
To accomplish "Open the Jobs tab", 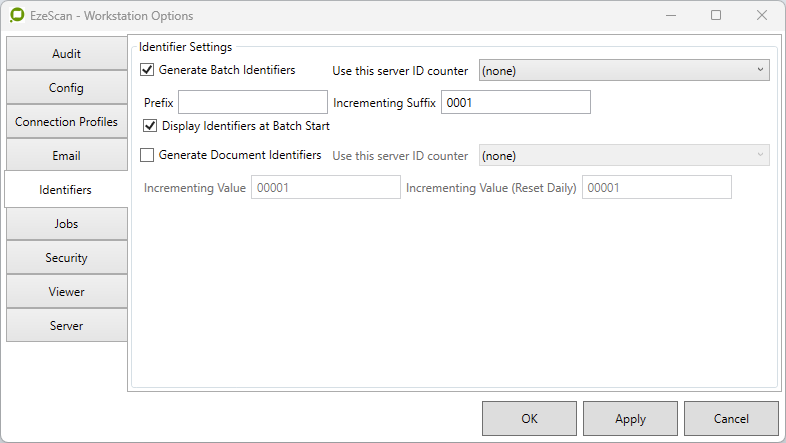I will click(x=67, y=224).
